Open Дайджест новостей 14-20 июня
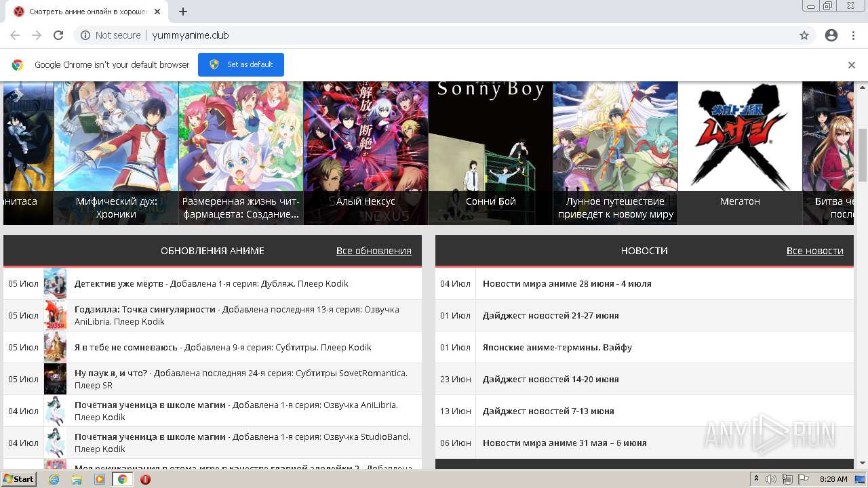 (x=551, y=379)
